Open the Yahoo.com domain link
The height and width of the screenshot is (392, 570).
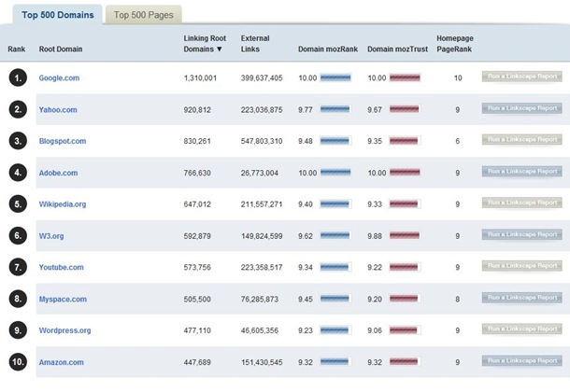click(x=58, y=109)
